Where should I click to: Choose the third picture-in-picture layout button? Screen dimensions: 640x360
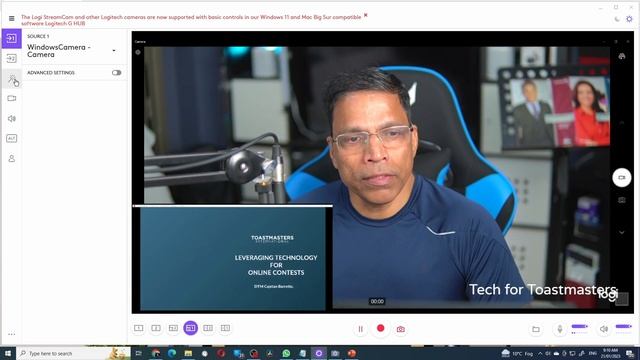pos(173,328)
